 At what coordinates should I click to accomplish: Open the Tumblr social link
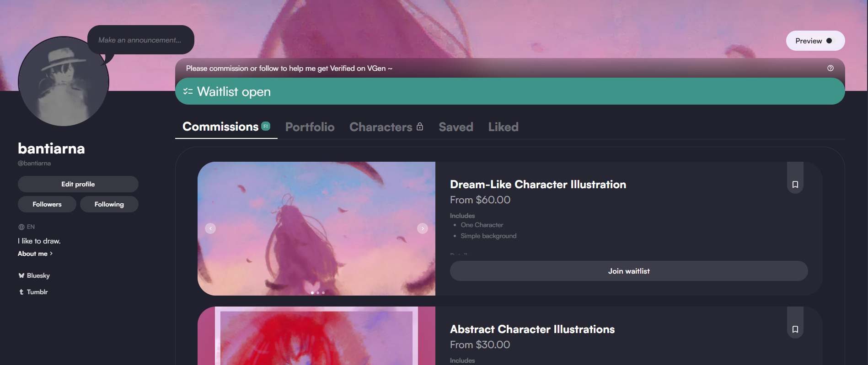pos(33,292)
